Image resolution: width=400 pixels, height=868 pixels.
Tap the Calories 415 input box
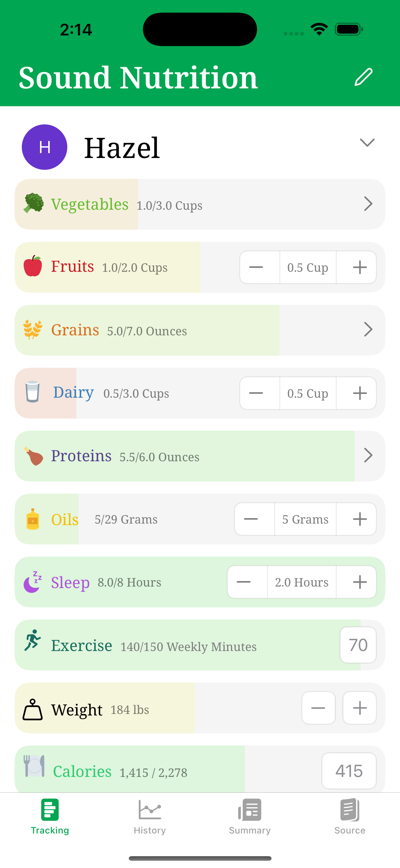point(349,771)
